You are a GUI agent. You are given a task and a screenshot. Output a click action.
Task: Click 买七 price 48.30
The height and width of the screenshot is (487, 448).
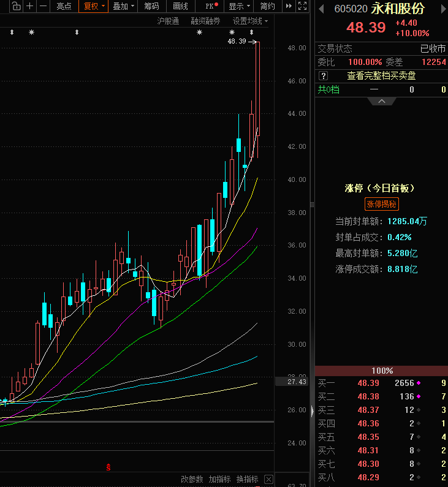point(368,464)
